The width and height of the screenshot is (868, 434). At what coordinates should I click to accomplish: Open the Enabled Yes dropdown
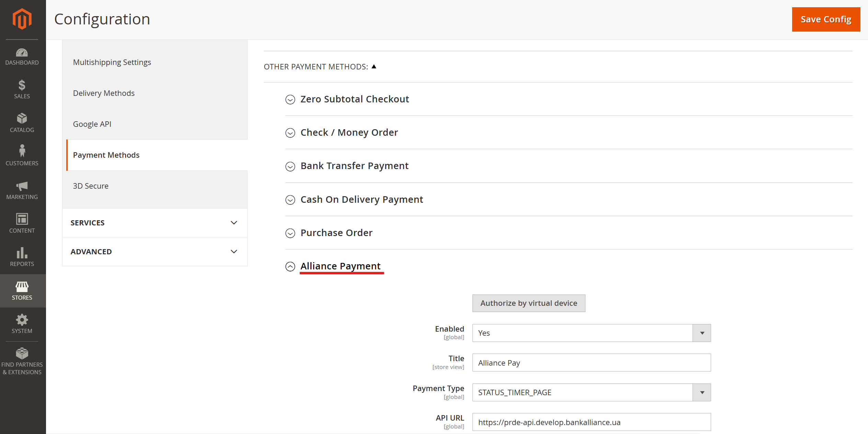[591, 333]
